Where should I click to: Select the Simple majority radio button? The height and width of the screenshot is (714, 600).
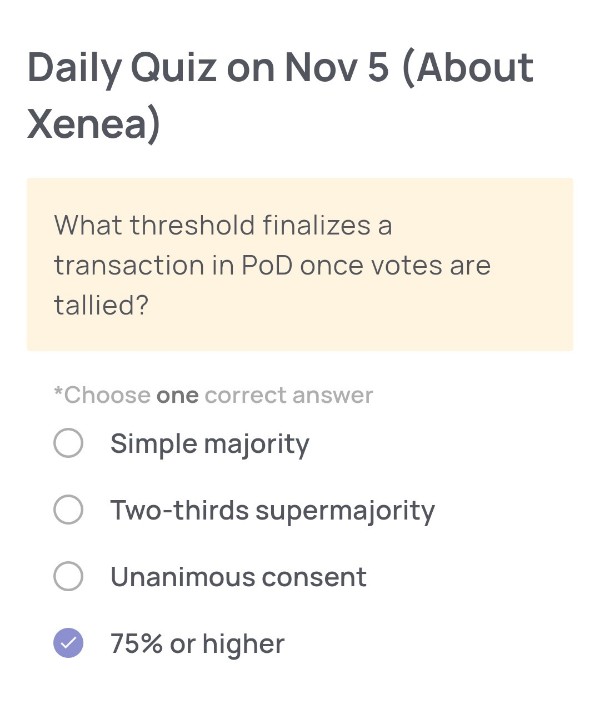68,443
